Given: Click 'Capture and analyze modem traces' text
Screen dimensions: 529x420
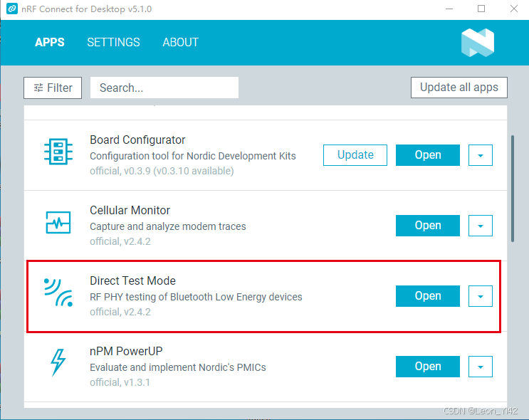Looking at the screenshot, I should tap(168, 226).
